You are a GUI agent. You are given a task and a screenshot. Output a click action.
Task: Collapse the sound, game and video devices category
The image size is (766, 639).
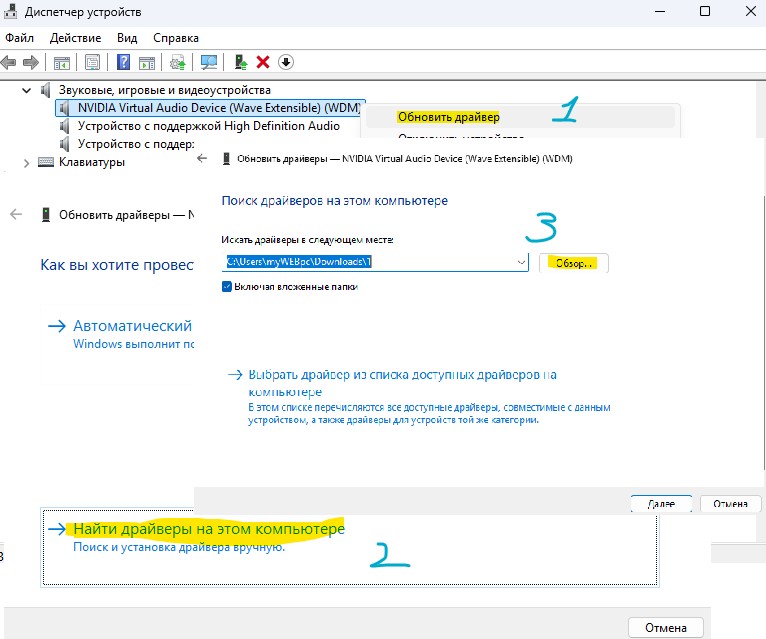coord(25,90)
